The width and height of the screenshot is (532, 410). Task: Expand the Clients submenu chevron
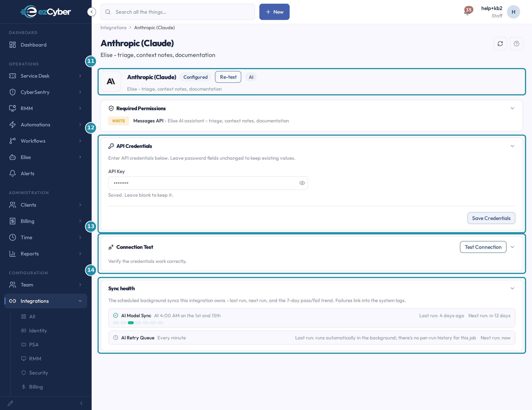(x=80, y=205)
